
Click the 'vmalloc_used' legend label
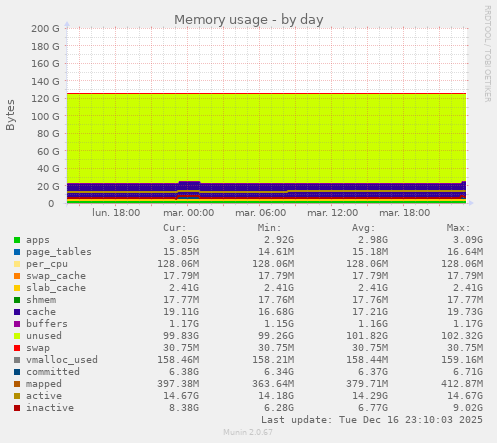click(x=62, y=360)
